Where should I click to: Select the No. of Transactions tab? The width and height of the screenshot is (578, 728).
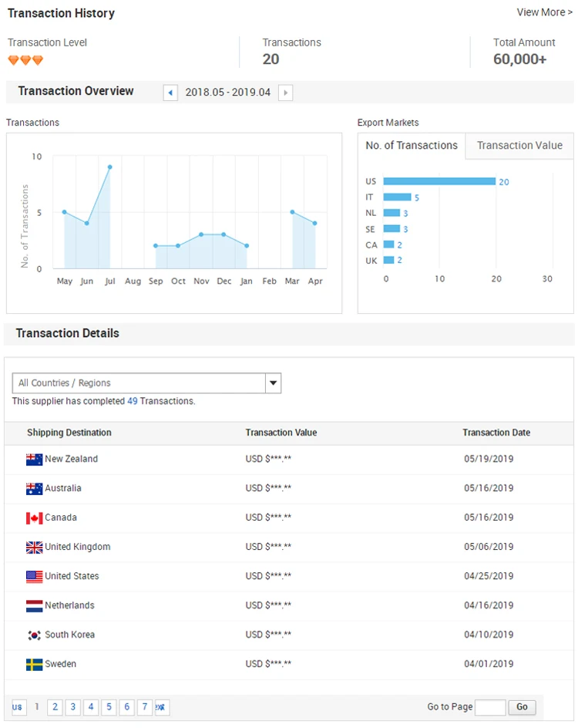tap(411, 146)
